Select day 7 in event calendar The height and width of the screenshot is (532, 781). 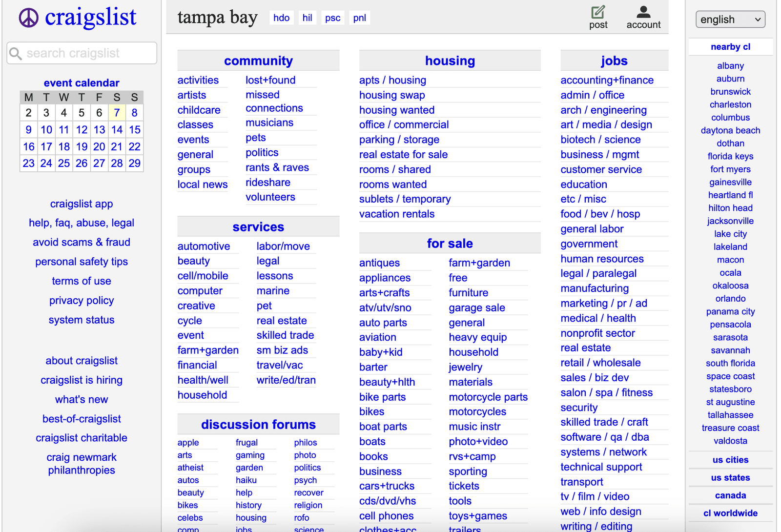click(117, 113)
